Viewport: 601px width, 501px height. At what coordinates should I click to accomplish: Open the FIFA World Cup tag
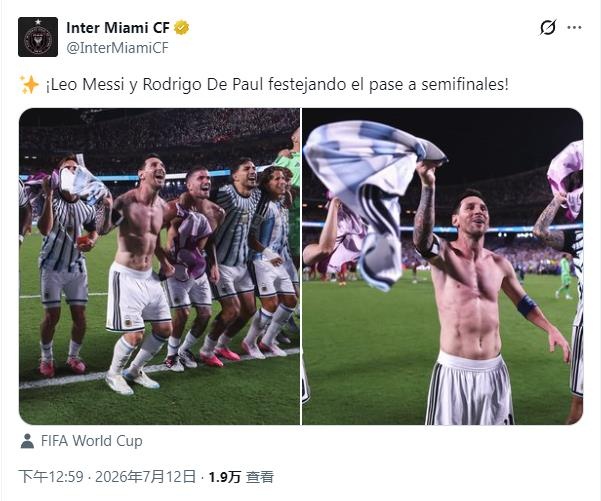tap(92, 441)
